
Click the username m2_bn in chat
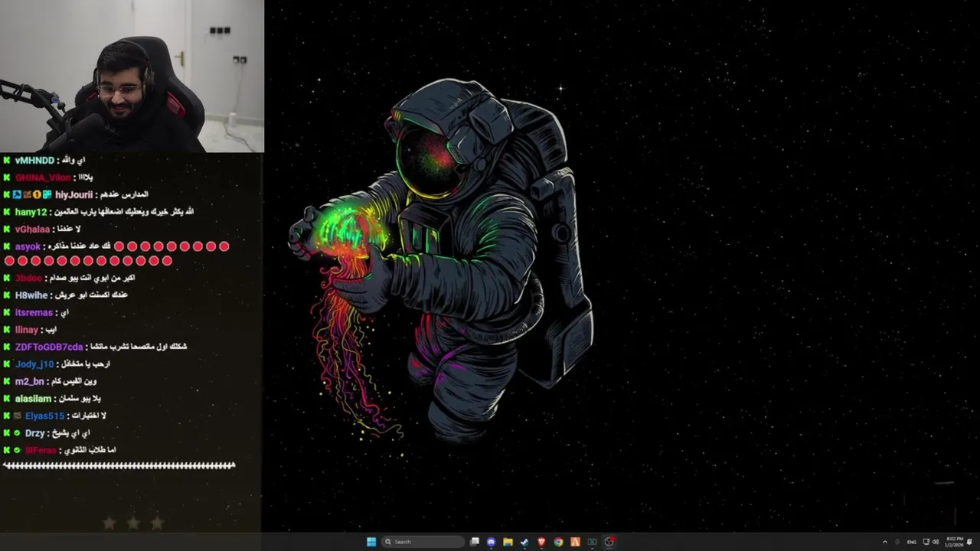pos(29,381)
